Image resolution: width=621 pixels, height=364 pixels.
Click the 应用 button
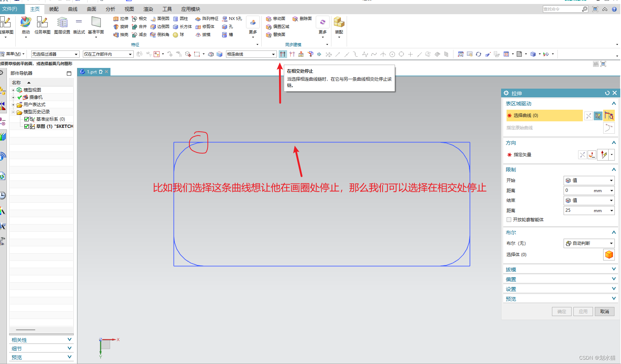[x=583, y=311]
